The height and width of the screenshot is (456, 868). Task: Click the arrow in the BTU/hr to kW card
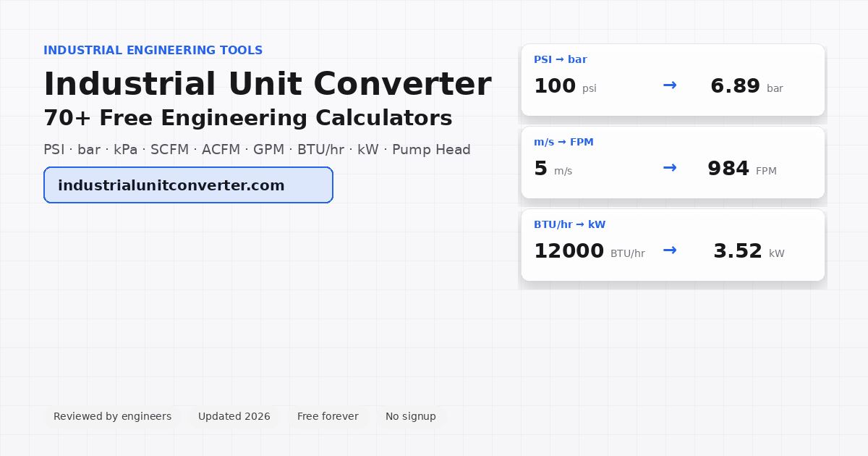670,250
